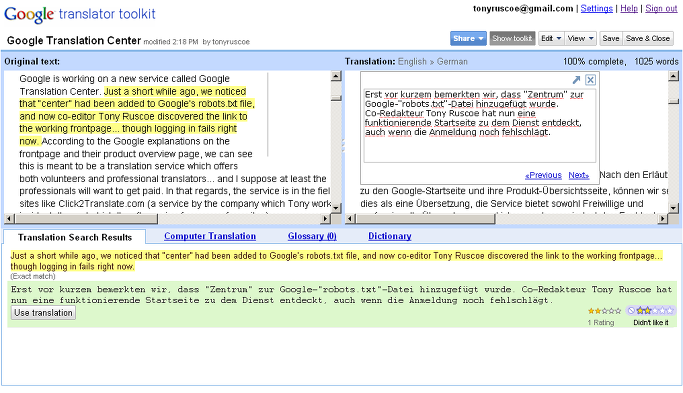Switch to the Dictionary tab
Screen dimensions: 683x393
pyautogui.click(x=389, y=236)
